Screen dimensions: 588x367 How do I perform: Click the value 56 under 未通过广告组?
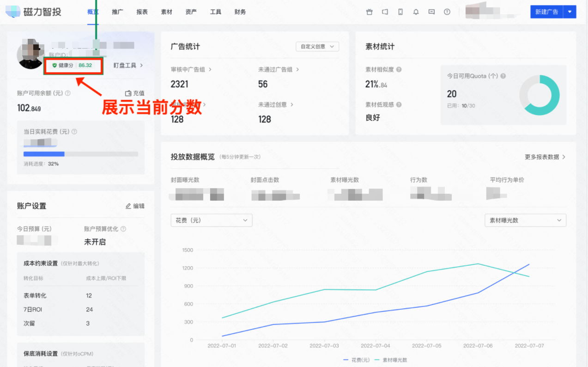(263, 84)
